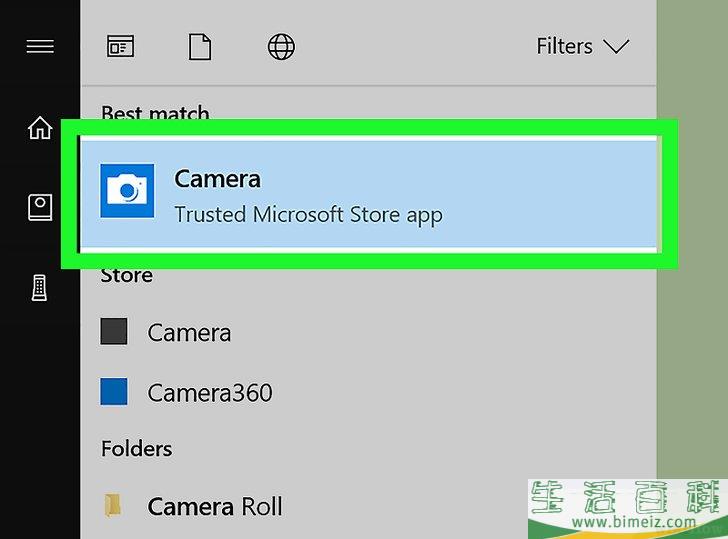728x539 pixels.
Task: Open the Notebook icon in the sidebar
Action: (40, 207)
